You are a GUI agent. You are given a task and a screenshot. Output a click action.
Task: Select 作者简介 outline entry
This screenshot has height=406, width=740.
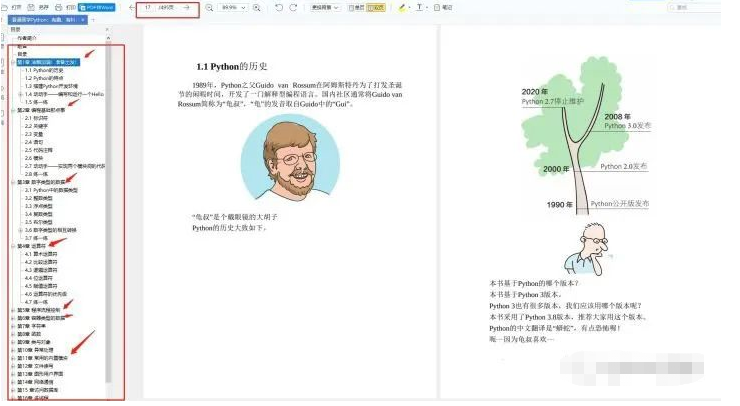(27, 38)
